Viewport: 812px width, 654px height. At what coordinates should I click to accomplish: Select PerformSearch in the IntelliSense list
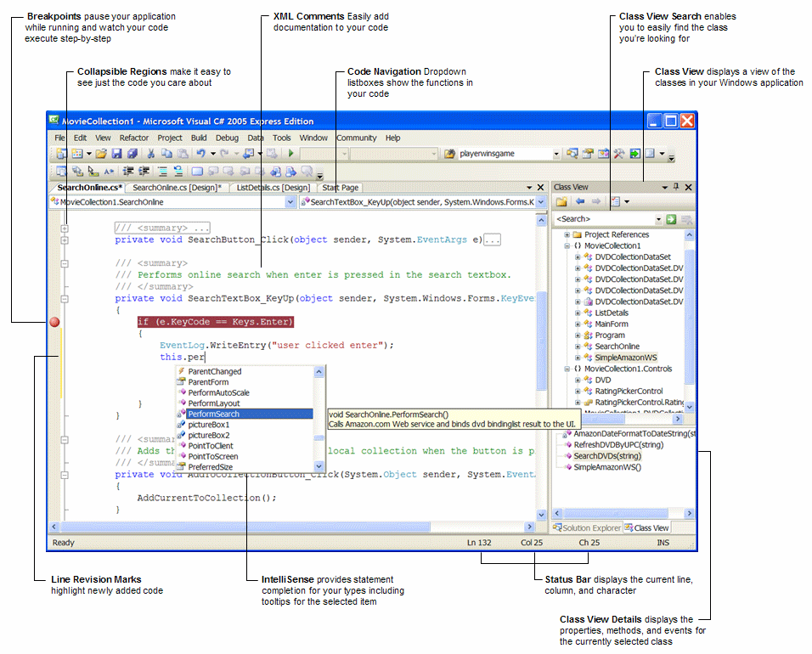tap(245, 414)
